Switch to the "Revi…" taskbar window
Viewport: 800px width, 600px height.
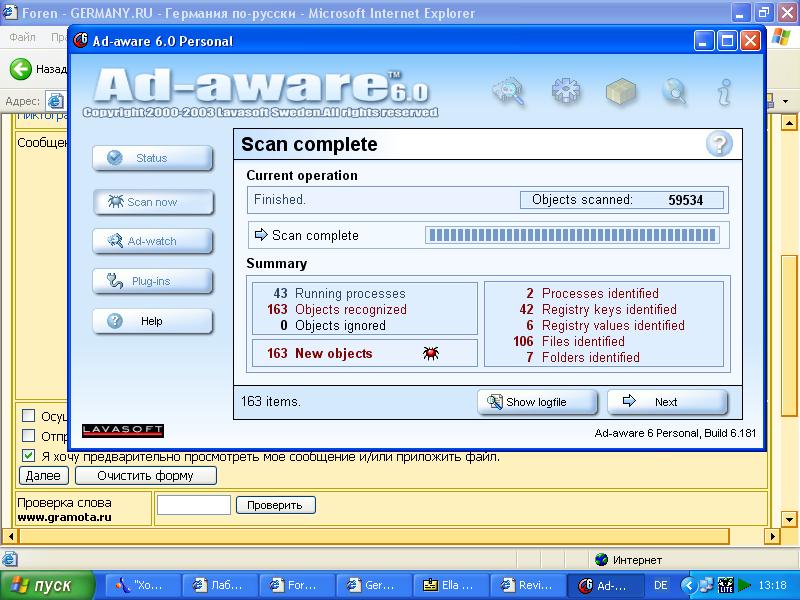[529, 585]
